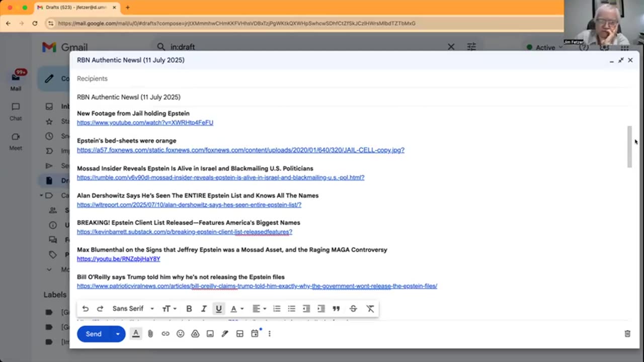This screenshot has width=644, height=362.
Task: Go back in the browser
Action: coord(9,23)
